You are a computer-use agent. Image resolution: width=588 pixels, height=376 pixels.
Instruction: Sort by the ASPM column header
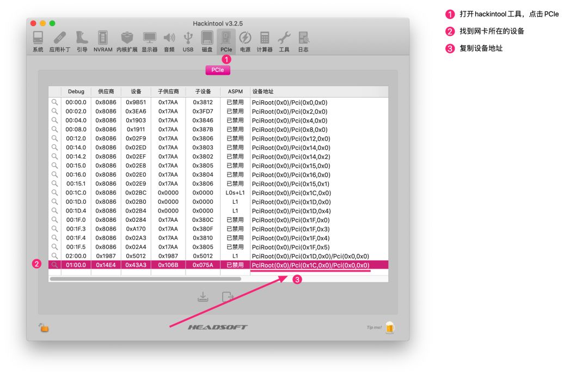click(235, 92)
